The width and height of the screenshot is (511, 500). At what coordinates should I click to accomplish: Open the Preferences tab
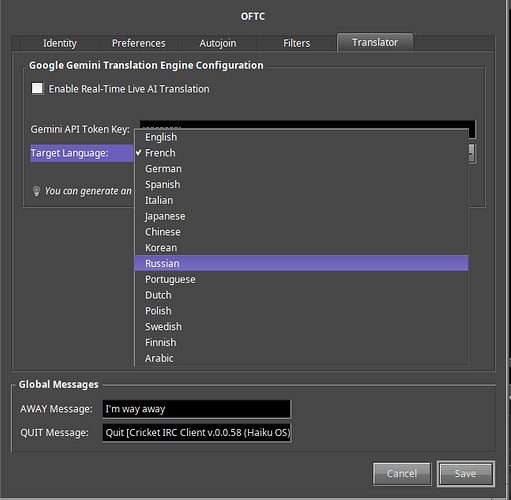pyautogui.click(x=138, y=43)
